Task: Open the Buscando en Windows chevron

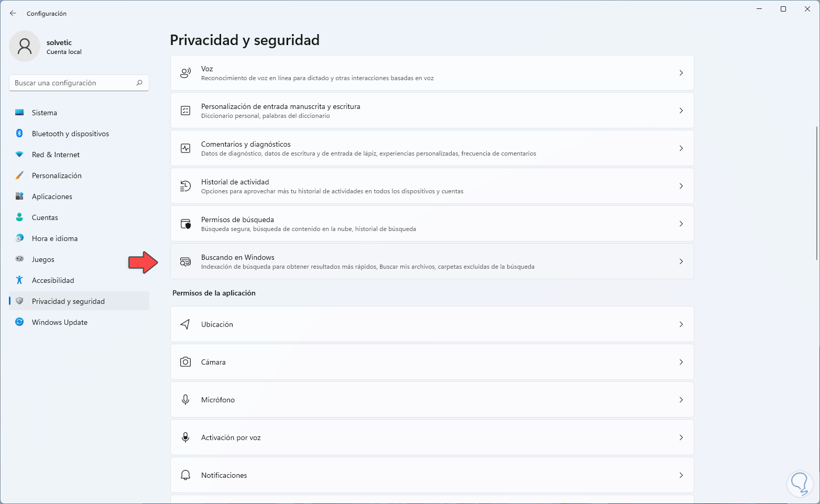Action: pos(681,261)
